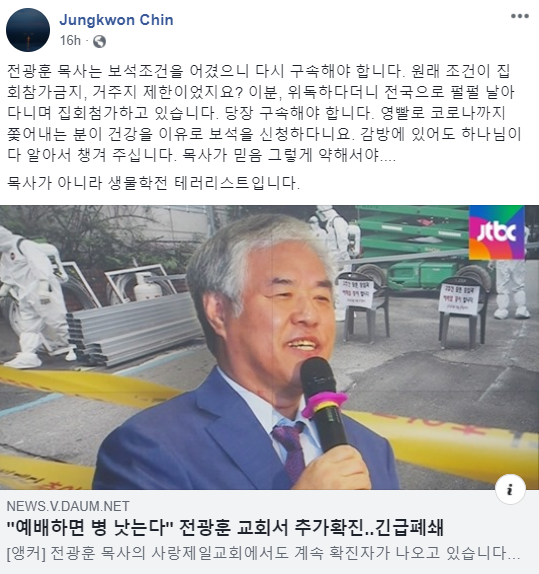Open Jungkwon Chin's round profile picture
The image size is (539, 574).
tap(28, 30)
